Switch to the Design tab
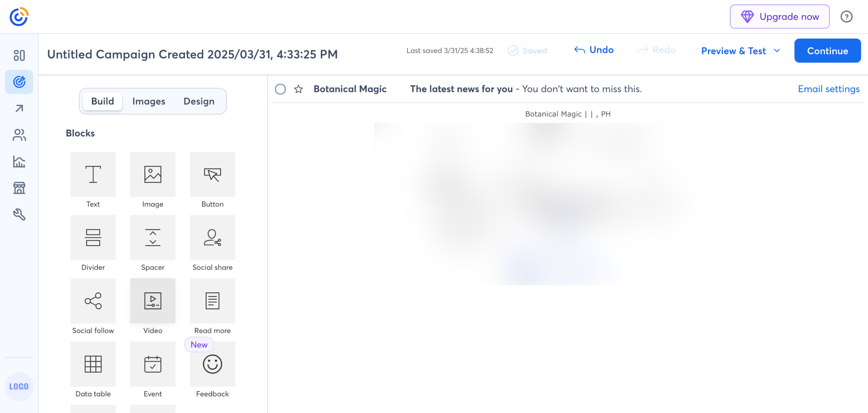 tap(199, 101)
